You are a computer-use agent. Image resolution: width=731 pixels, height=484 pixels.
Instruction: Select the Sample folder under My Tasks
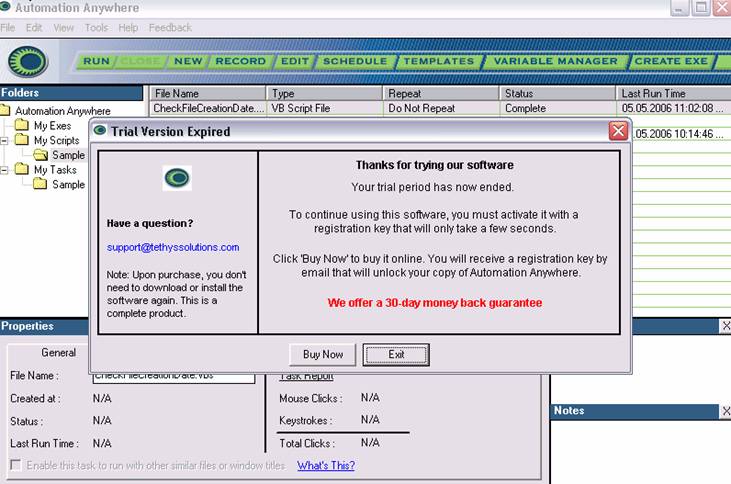68,185
